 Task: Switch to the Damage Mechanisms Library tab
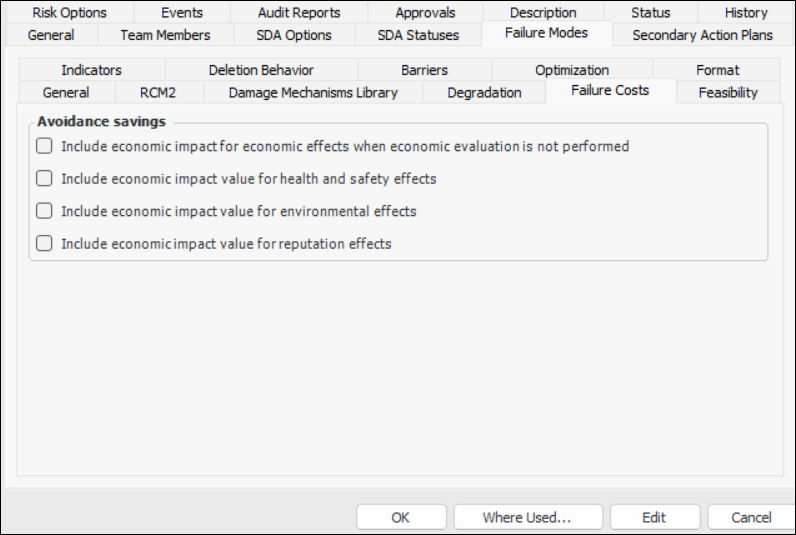(313, 93)
